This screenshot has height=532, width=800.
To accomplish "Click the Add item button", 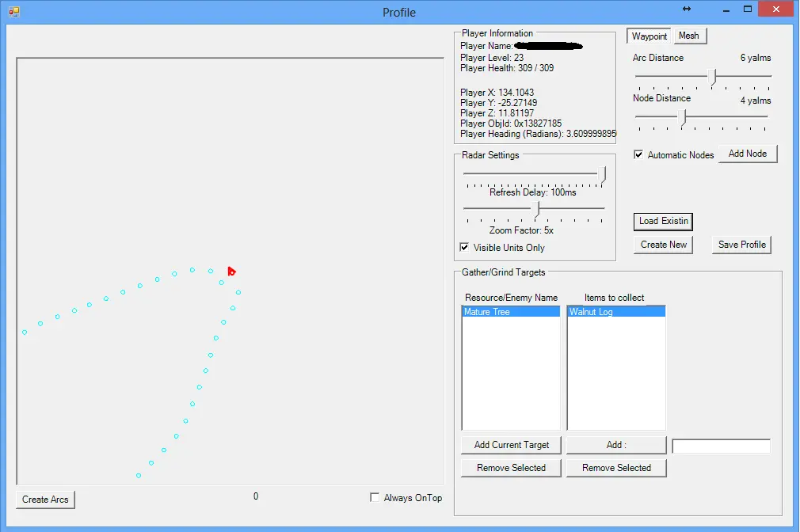I will pos(615,445).
